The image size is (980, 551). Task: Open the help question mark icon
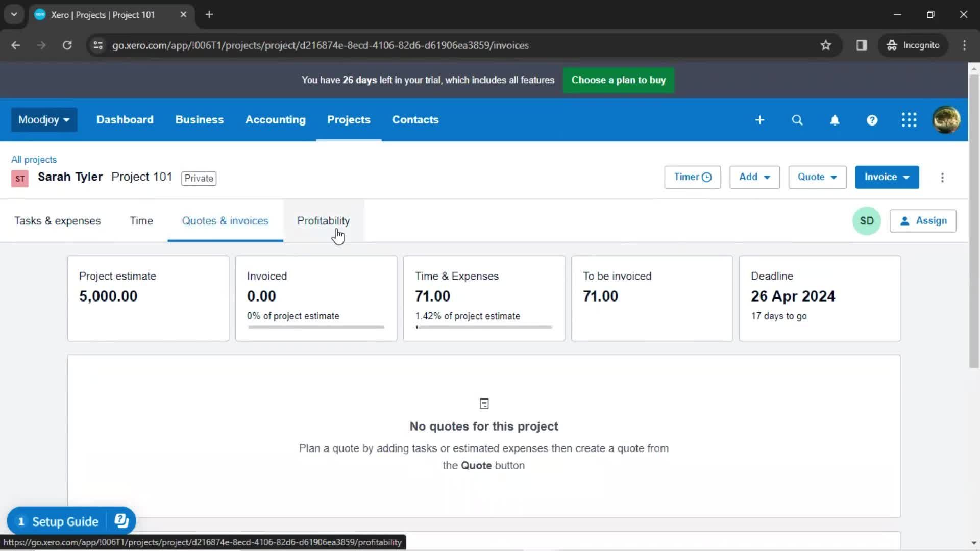[872, 120]
